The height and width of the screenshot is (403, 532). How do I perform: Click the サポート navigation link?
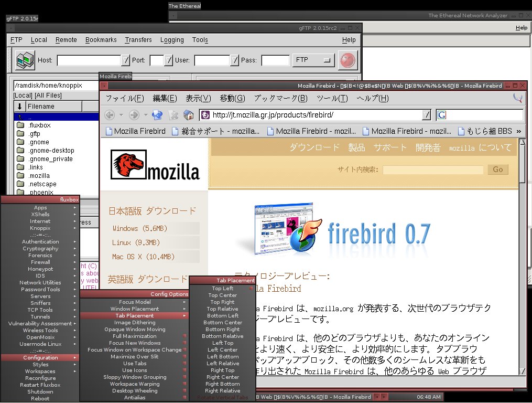390,147
